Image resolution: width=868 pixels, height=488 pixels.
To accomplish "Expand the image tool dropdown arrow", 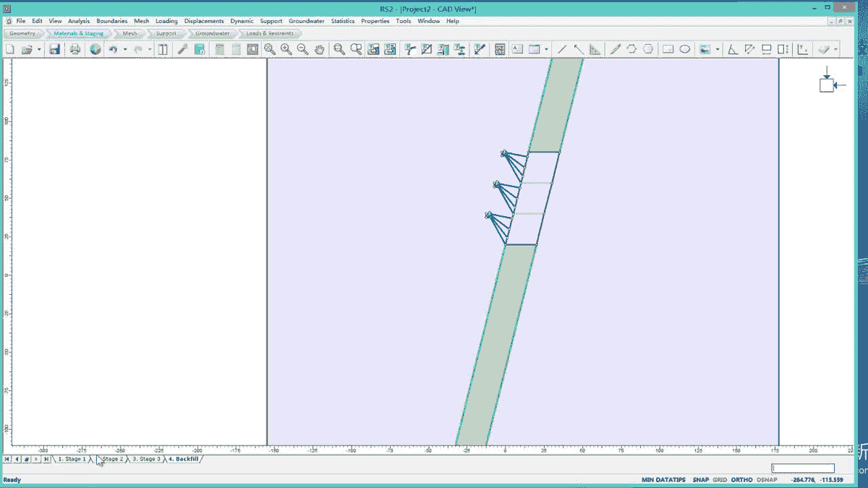I will 717,49.
